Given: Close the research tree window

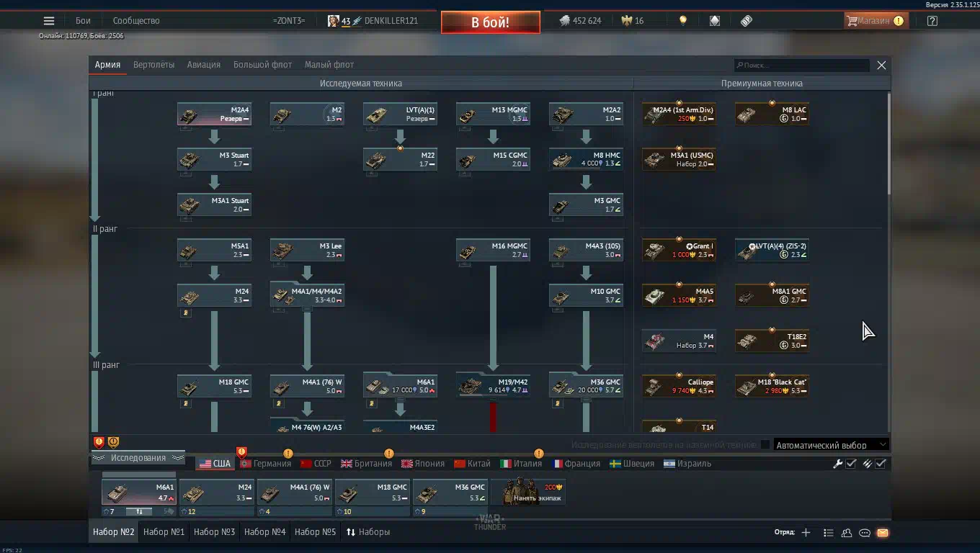Looking at the screenshot, I should point(881,65).
